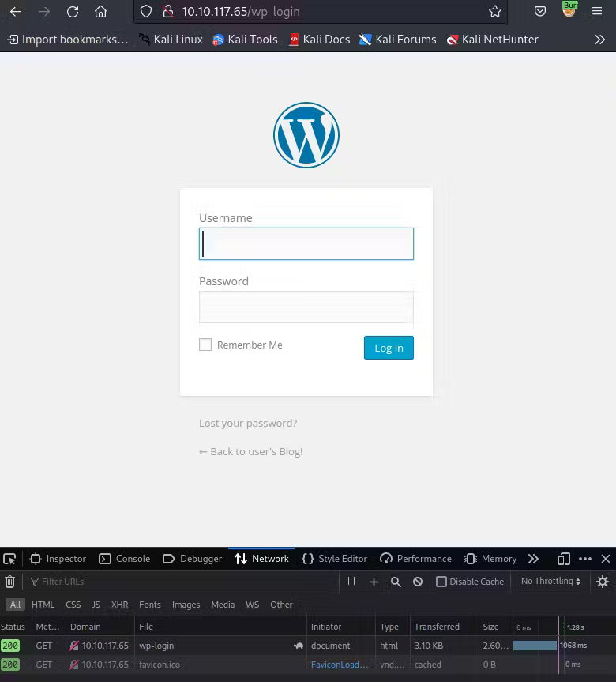Open the browser home page icon
Image resolution: width=616 pixels, height=682 pixels.
point(100,12)
